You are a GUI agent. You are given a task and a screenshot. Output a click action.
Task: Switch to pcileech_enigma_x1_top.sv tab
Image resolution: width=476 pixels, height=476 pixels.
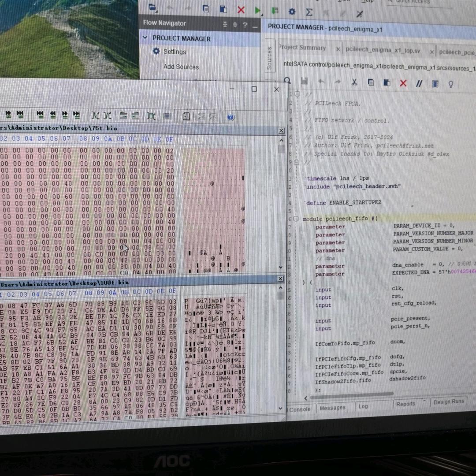point(383,51)
